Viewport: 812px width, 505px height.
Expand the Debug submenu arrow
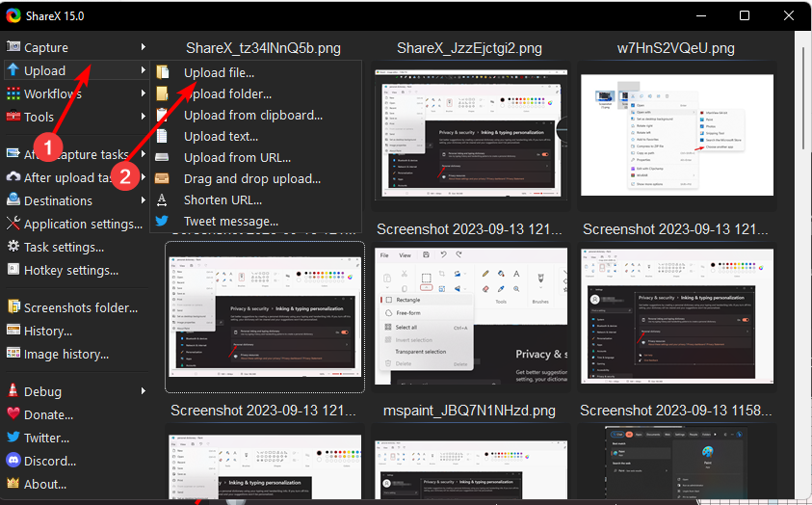click(x=143, y=391)
